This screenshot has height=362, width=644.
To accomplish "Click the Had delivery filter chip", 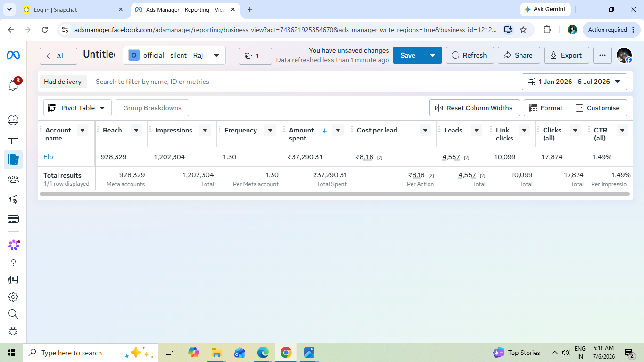I will click(x=63, y=82).
